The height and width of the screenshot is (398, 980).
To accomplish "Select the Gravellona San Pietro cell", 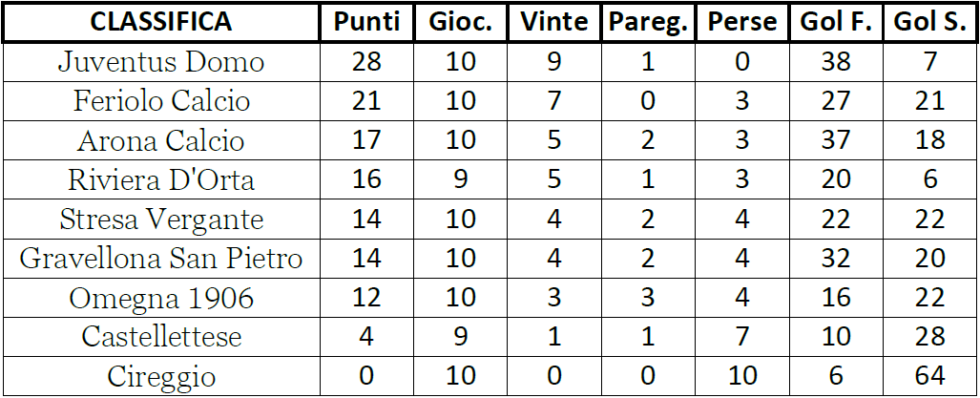I will (x=161, y=259).
